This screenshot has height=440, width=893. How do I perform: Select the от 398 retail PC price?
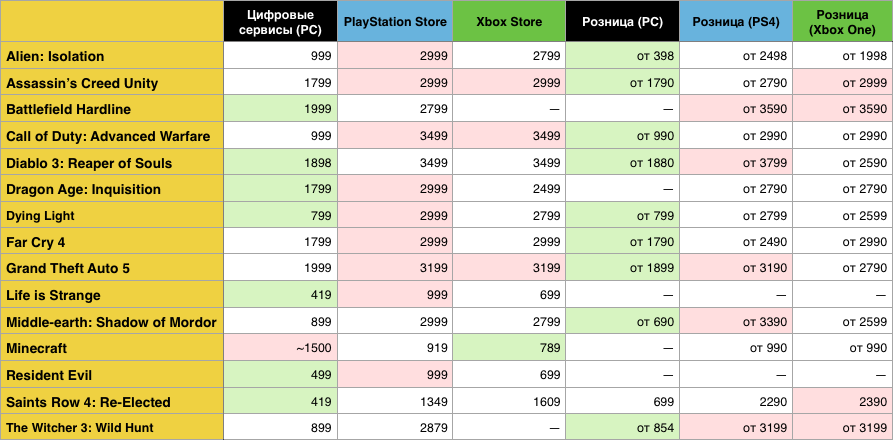click(622, 56)
